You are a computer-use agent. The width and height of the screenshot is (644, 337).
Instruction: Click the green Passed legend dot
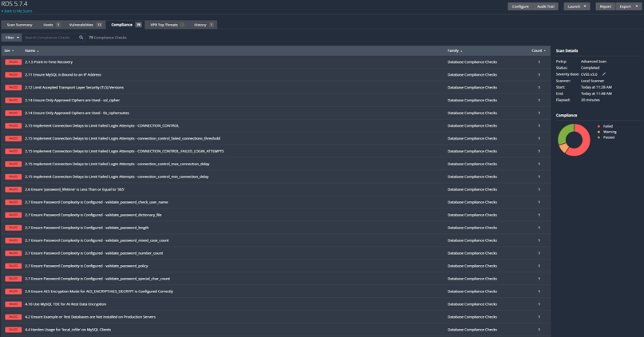[599, 137]
